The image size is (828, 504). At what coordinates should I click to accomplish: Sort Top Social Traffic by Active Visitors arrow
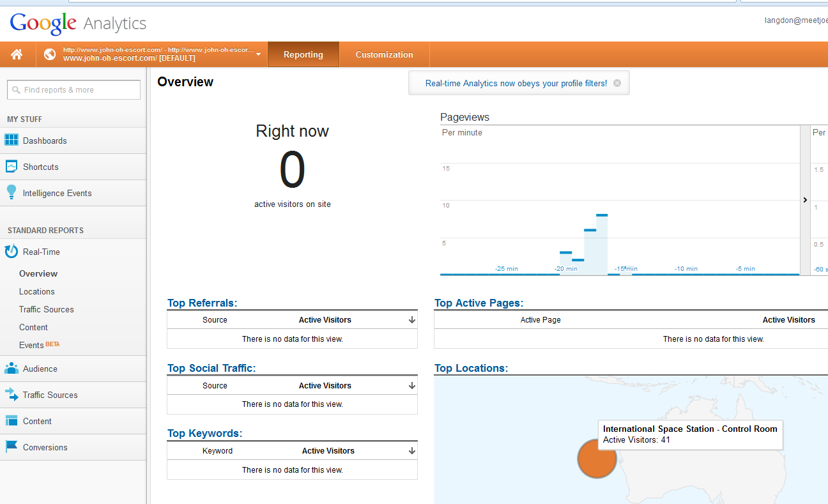(x=412, y=386)
